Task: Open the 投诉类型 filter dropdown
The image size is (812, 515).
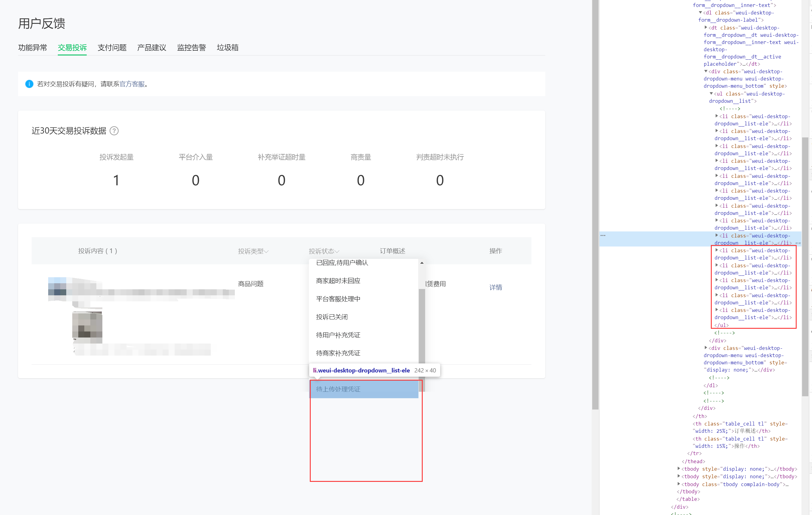Action: click(253, 251)
